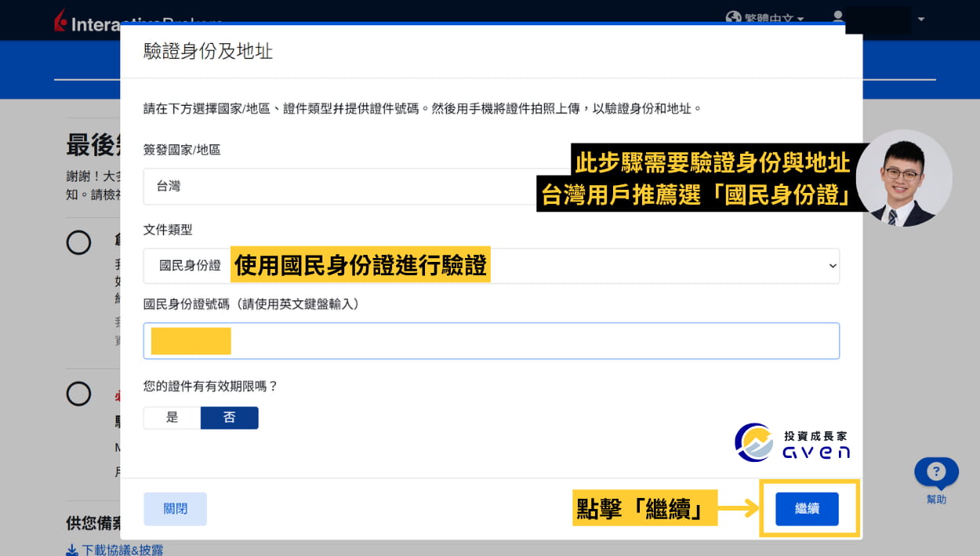Image resolution: width=980 pixels, height=556 pixels.
Task: Click the 驗證身份及地址 dialog title
Action: click(x=208, y=52)
